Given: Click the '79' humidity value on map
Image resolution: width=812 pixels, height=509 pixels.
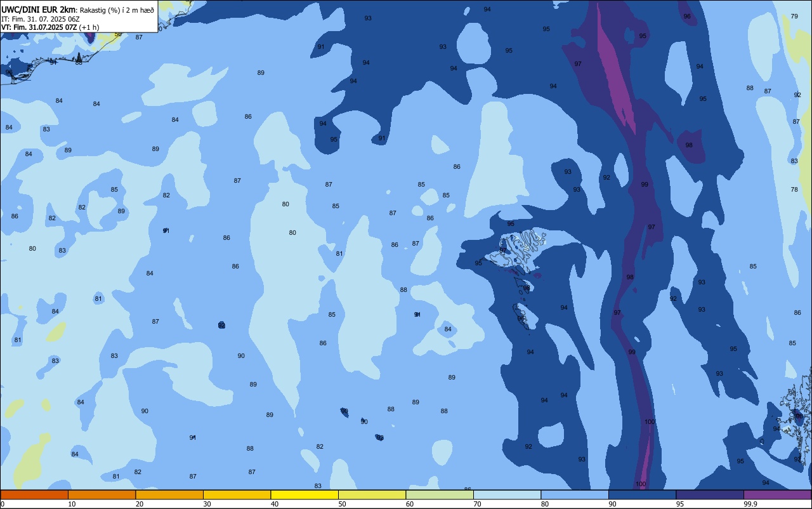Looking at the screenshot, I should tap(794, 17).
